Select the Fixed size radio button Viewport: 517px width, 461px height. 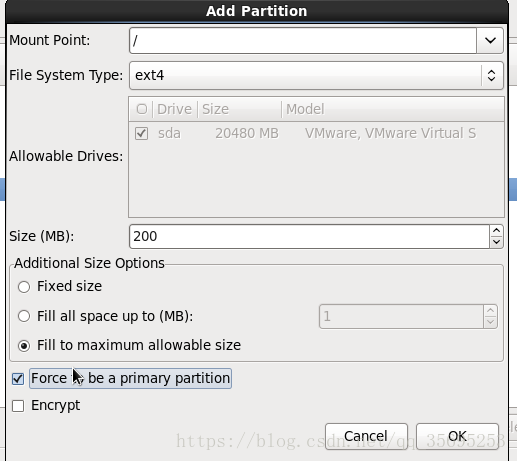point(24,287)
